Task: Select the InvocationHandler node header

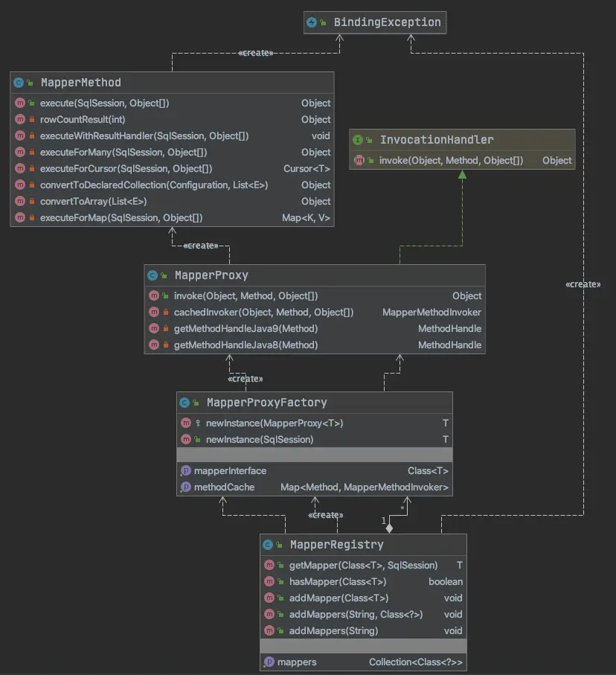Action: coord(462,140)
